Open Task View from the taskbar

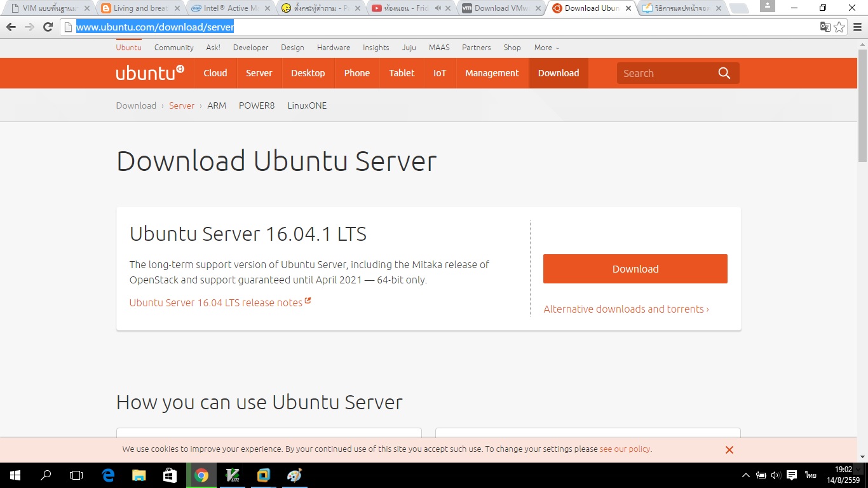coord(76,475)
